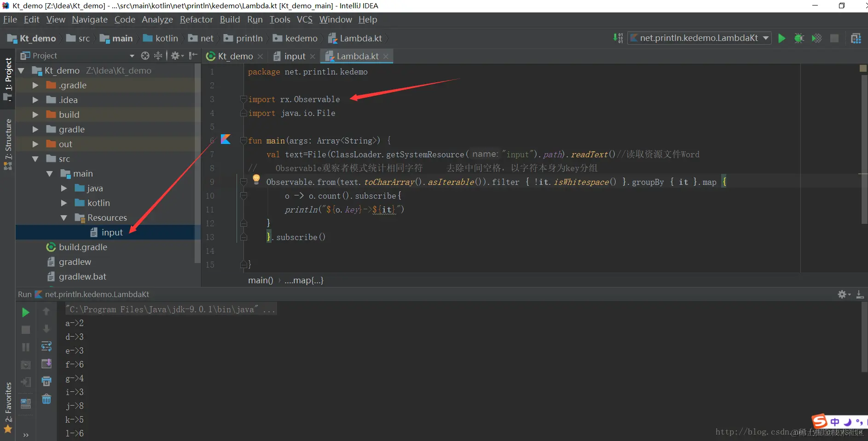Click the ...map{...} editor breadcrumb
The width and height of the screenshot is (868, 441).
coord(304,280)
